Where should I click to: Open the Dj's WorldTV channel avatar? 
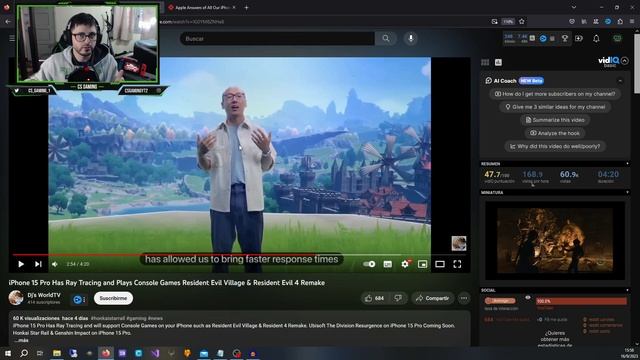(x=16, y=298)
